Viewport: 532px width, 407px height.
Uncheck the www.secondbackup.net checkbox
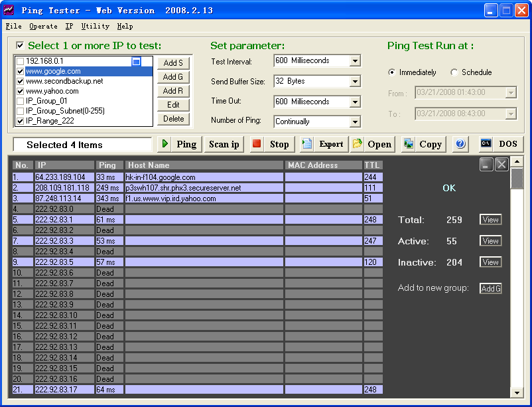pyautogui.click(x=21, y=81)
